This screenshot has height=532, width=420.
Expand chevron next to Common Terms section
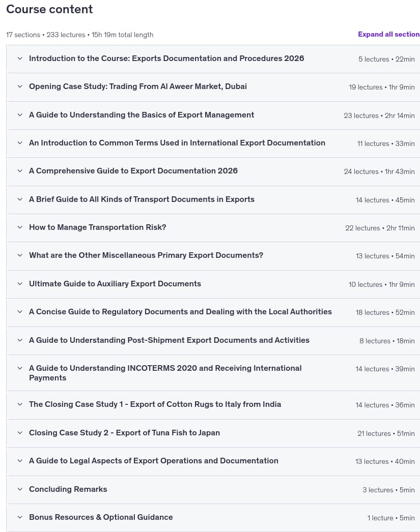click(x=20, y=143)
